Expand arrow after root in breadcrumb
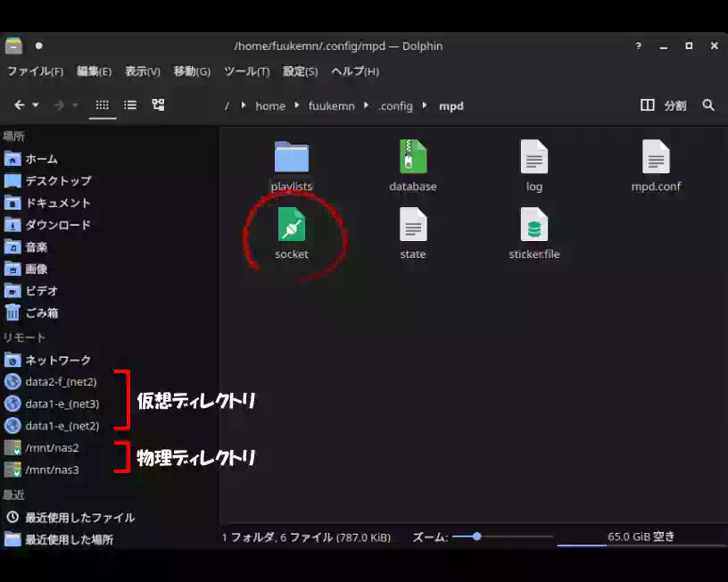Viewport: 728px width, 582px height. (243, 105)
